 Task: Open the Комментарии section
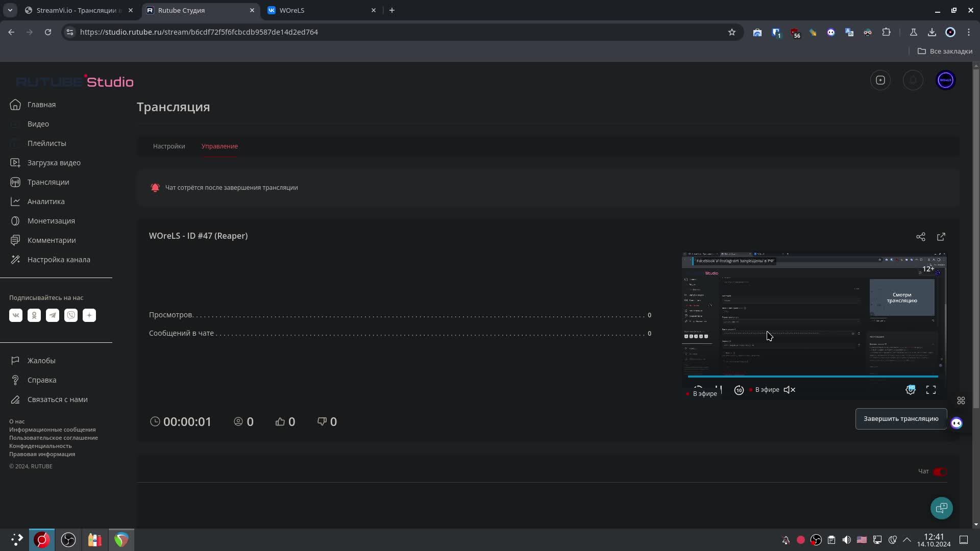click(x=43, y=240)
